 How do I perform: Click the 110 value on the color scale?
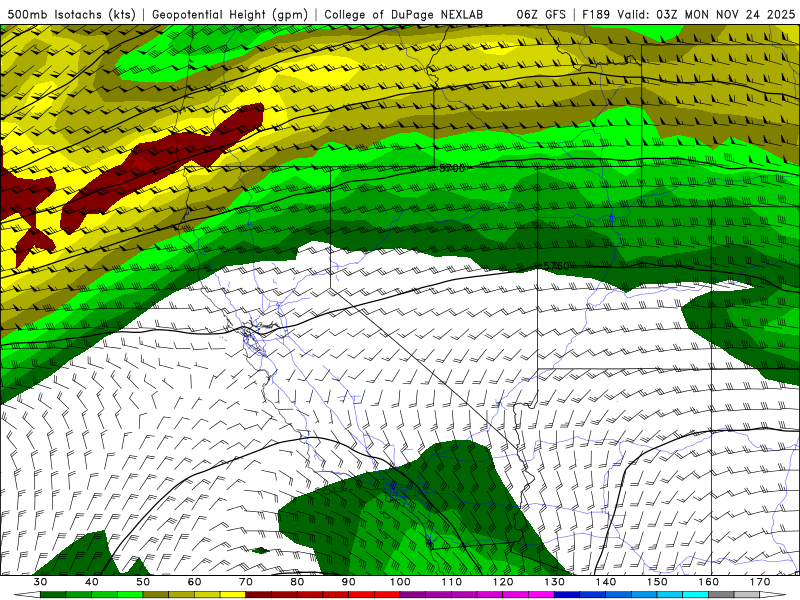pyautogui.click(x=452, y=582)
